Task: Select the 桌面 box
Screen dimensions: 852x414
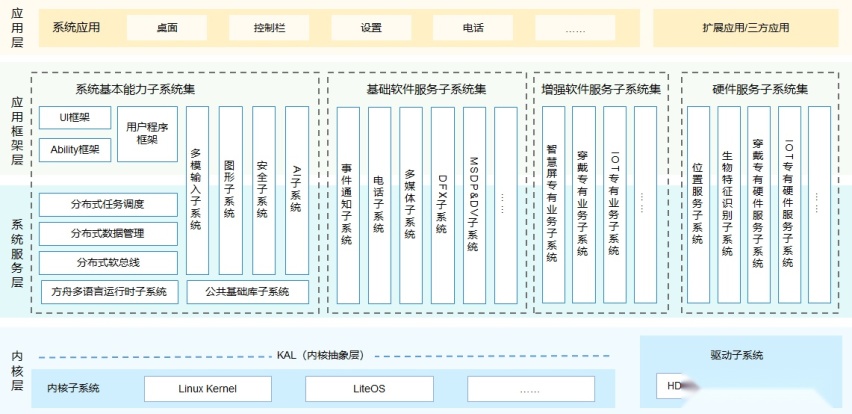Action: [167, 28]
